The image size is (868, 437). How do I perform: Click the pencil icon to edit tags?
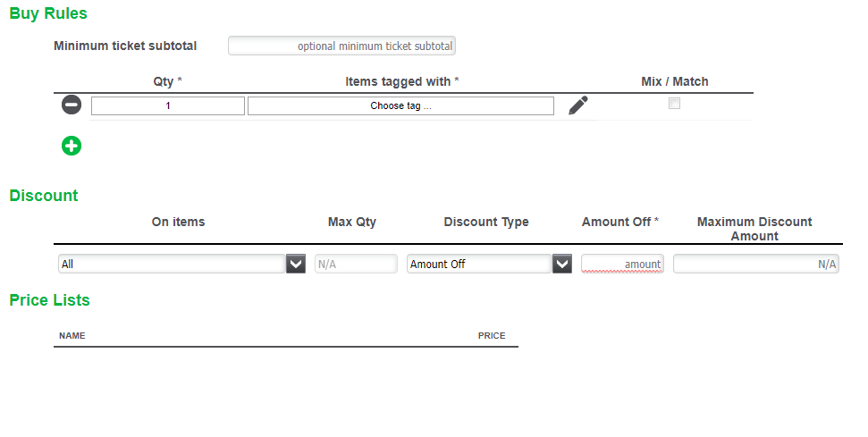click(578, 105)
